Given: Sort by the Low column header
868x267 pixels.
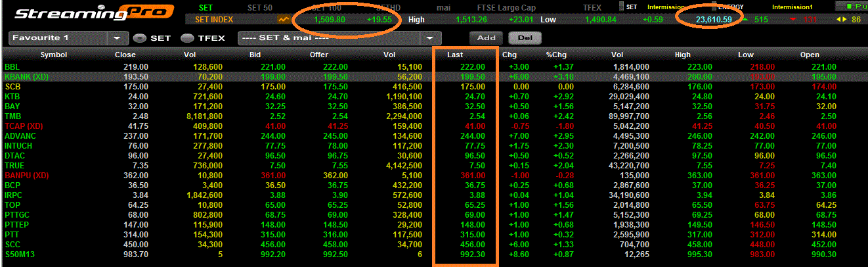Looking at the screenshot, I should pyautogui.click(x=746, y=55).
